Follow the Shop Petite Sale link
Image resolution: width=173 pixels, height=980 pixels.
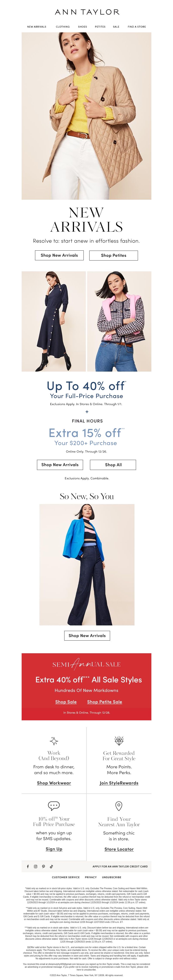(104, 702)
